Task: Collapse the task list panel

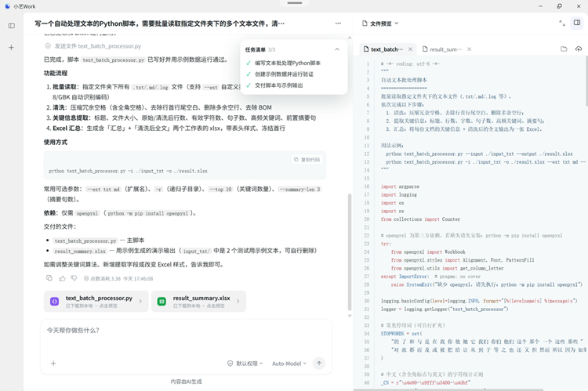Action: pyautogui.click(x=337, y=49)
